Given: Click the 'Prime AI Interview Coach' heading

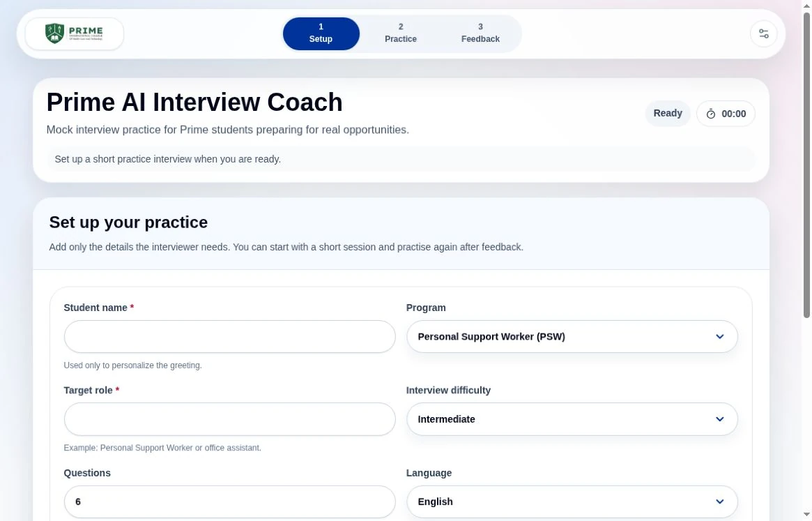Looking at the screenshot, I should 194,102.
